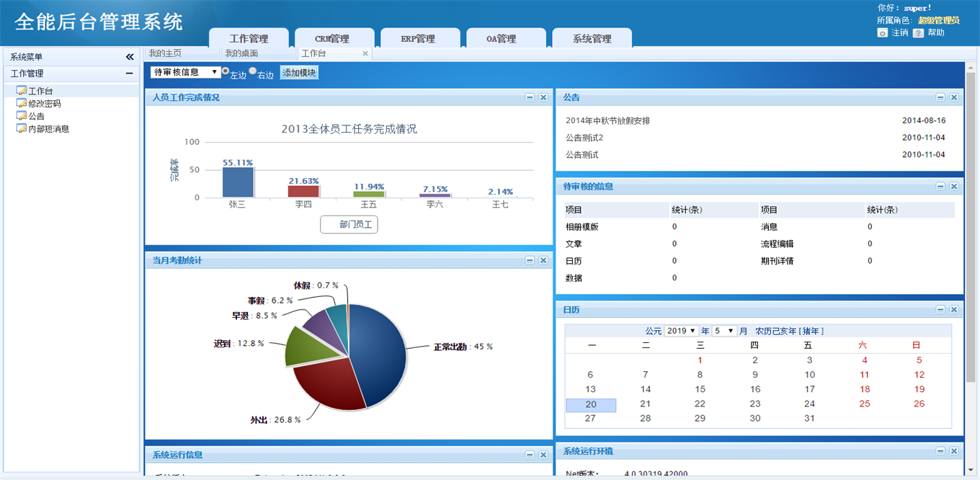Select day 31 in the calendar
Viewport: 980px width, 480px height.
click(x=809, y=419)
